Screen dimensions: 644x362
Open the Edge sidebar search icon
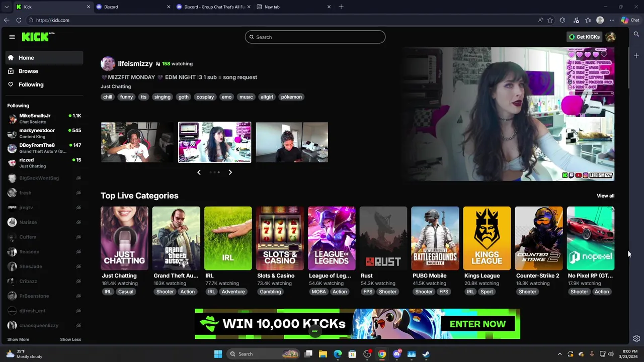(636, 34)
